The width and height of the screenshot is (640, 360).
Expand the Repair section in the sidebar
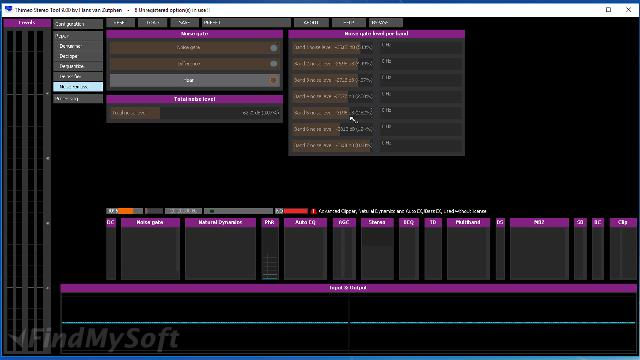click(x=78, y=36)
